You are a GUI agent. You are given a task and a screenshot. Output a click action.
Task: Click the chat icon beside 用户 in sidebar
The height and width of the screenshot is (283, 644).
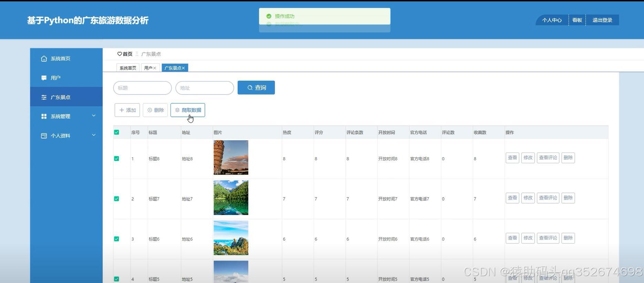click(x=44, y=78)
